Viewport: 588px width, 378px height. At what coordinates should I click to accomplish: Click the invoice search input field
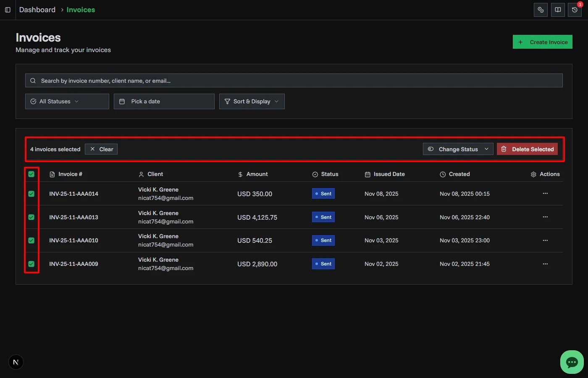click(x=294, y=81)
